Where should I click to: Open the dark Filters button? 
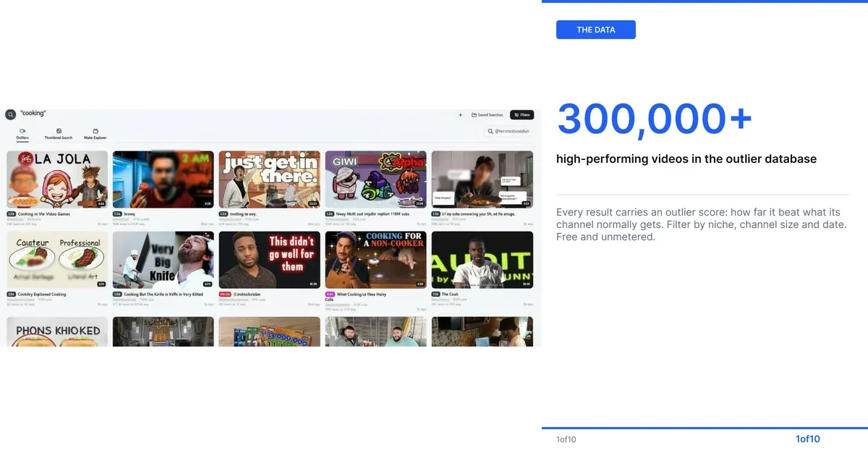click(522, 115)
